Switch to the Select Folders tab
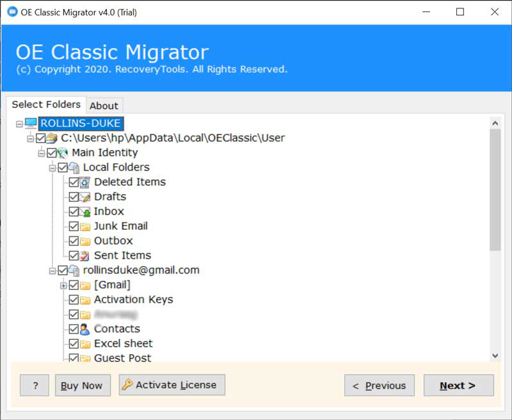The image size is (512, 420). pos(46,104)
